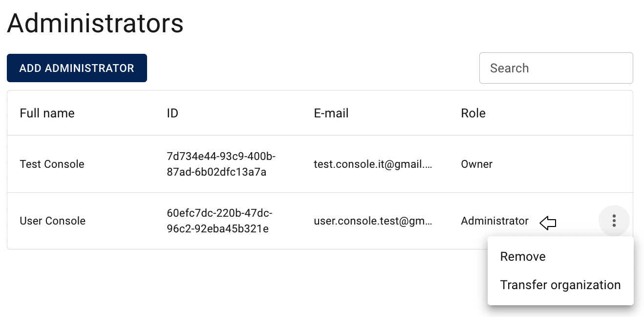Choose Transfer organization menu option

coord(560,285)
